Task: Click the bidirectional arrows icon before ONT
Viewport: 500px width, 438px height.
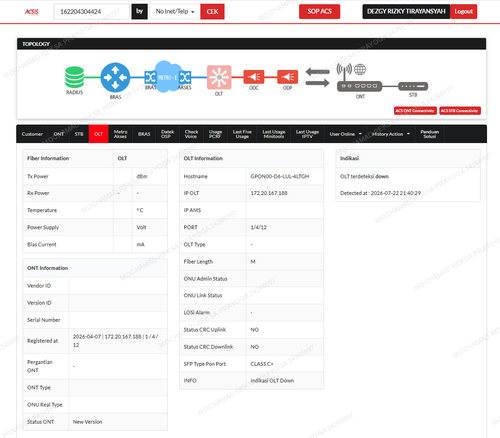Action: (318, 77)
